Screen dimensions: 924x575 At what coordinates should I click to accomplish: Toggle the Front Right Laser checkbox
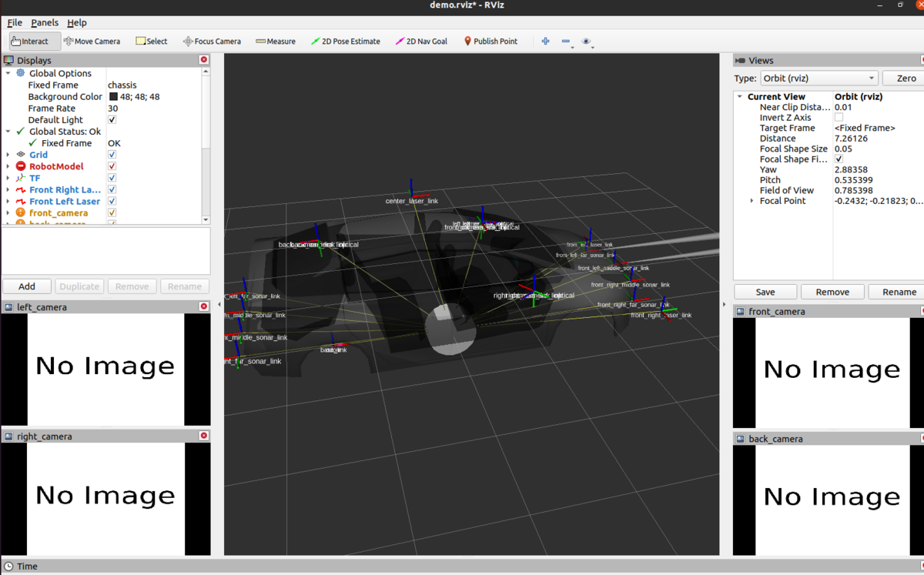pyautogui.click(x=112, y=189)
